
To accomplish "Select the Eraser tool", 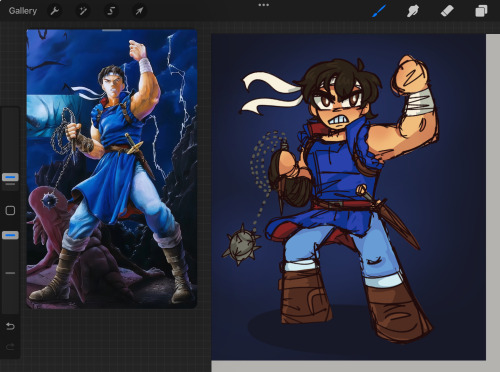I will pyautogui.click(x=447, y=11).
